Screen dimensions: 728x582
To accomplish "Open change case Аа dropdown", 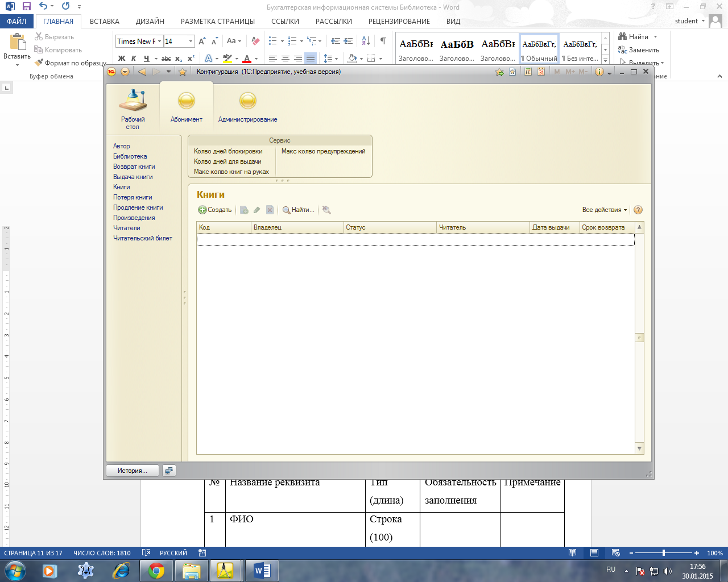I will [234, 41].
